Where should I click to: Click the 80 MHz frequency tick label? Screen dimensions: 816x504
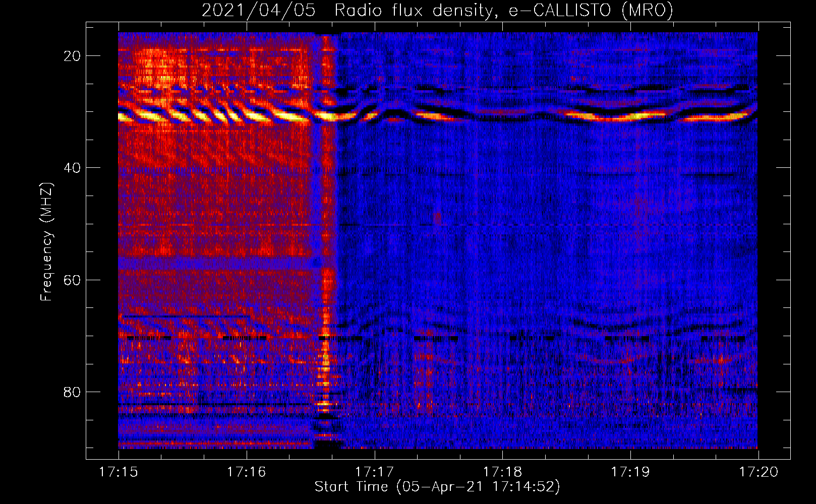click(72, 392)
